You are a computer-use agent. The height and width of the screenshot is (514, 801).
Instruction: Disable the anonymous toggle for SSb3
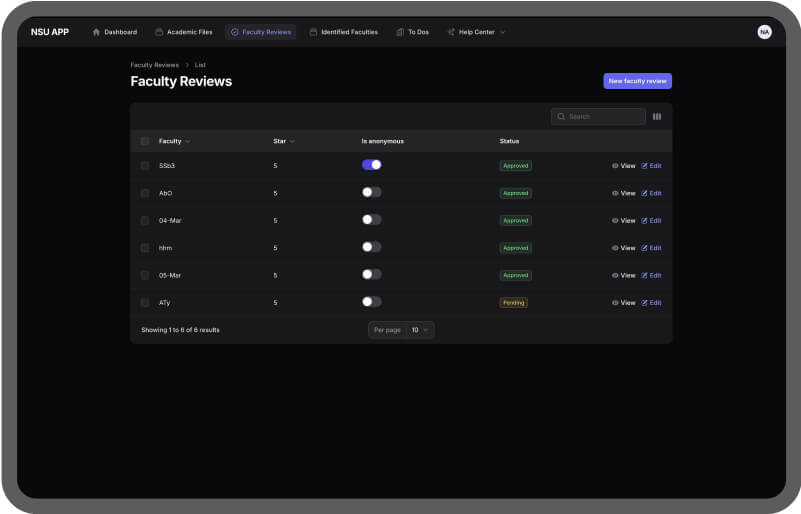(371, 165)
